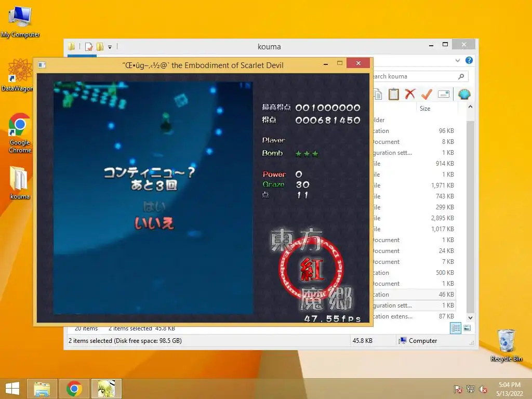The width and height of the screenshot is (532, 399).
Task: Select the highlighted row sized 46 KB
Action: (x=414, y=295)
